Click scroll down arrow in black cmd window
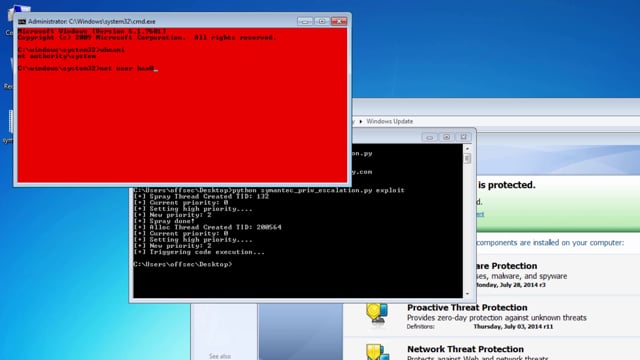 [x=467, y=294]
